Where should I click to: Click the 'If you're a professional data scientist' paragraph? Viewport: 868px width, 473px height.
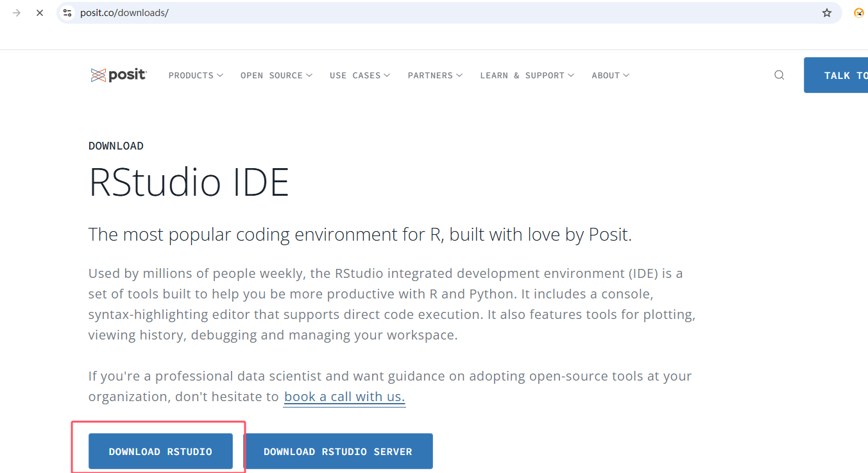click(x=390, y=386)
